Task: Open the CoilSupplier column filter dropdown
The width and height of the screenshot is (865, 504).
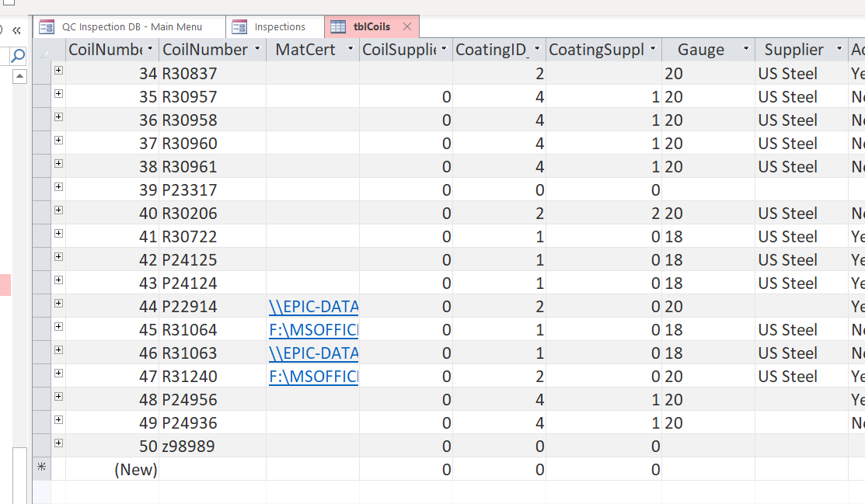Action: pyautogui.click(x=444, y=49)
